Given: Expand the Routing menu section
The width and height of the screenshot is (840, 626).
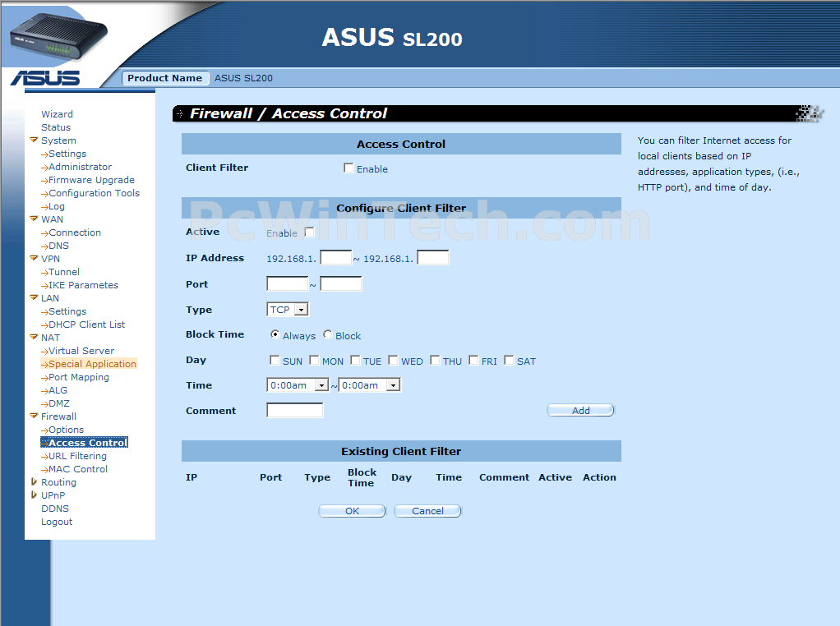Looking at the screenshot, I should [x=34, y=482].
